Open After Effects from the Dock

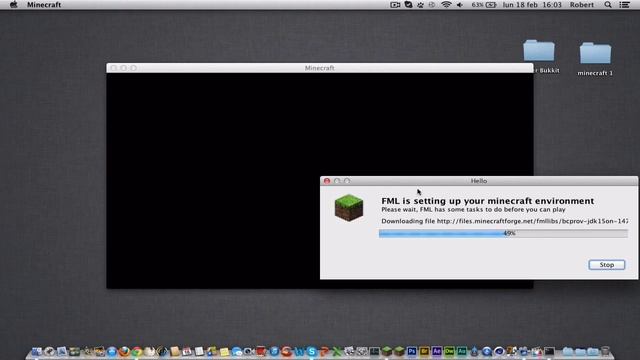coord(437,351)
